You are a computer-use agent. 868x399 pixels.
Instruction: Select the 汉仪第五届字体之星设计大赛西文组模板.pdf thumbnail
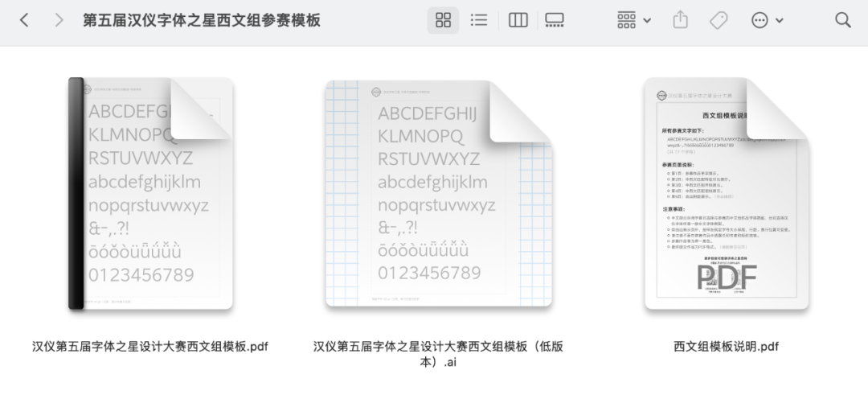(x=150, y=193)
